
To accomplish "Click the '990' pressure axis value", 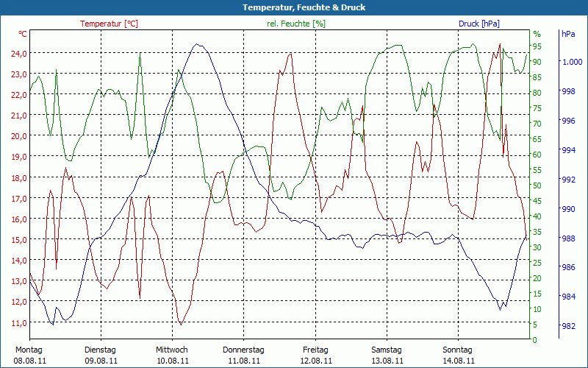I will coord(568,209).
